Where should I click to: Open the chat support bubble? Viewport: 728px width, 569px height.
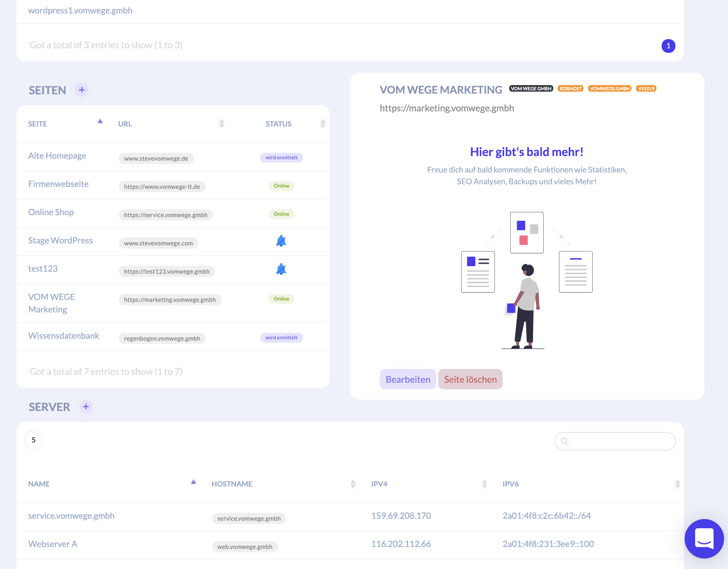click(704, 538)
